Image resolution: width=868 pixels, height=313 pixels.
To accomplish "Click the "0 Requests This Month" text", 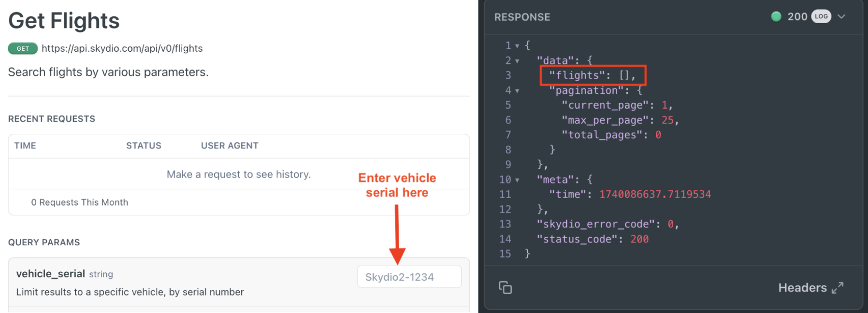I will (x=80, y=202).
